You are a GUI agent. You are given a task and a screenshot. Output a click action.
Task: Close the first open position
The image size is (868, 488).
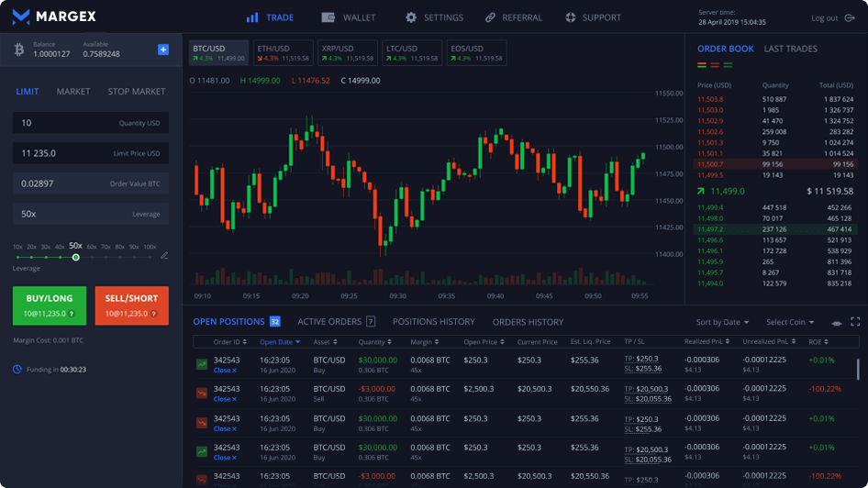point(225,371)
